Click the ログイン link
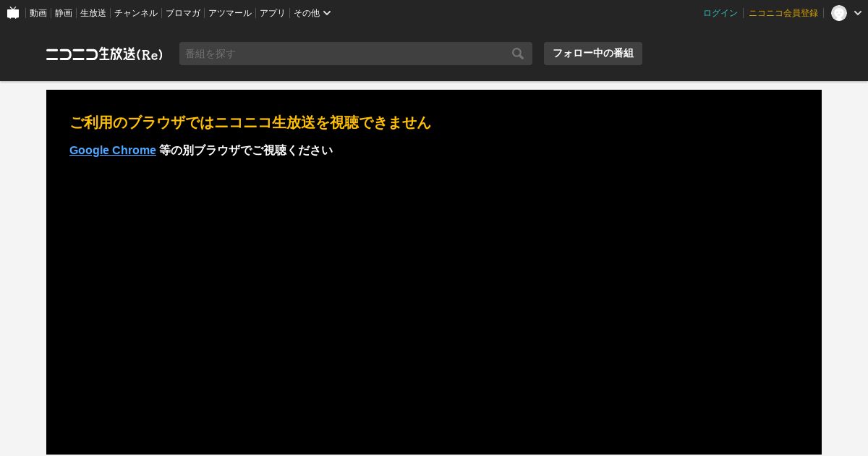 pyautogui.click(x=720, y=13)
